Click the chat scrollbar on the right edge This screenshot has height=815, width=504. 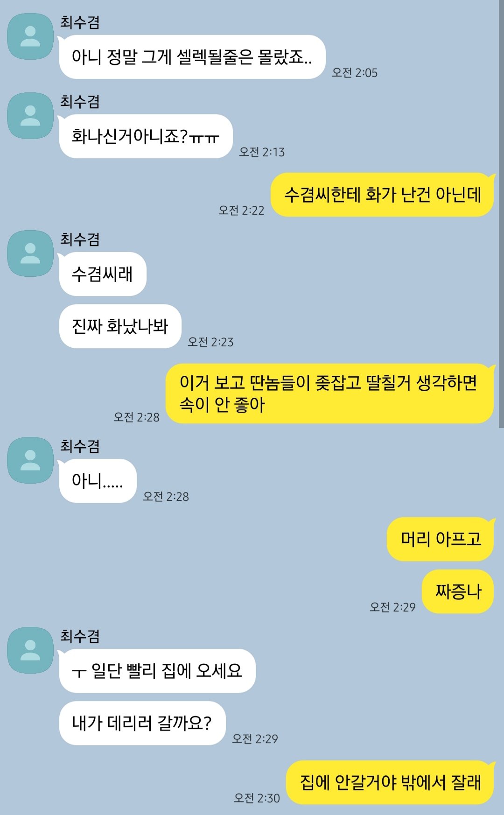pos(501,214)
